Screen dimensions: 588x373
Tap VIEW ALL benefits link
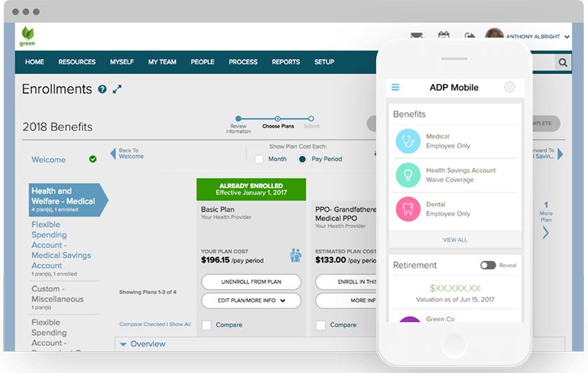pyautogui.click(x=455, y=239)
